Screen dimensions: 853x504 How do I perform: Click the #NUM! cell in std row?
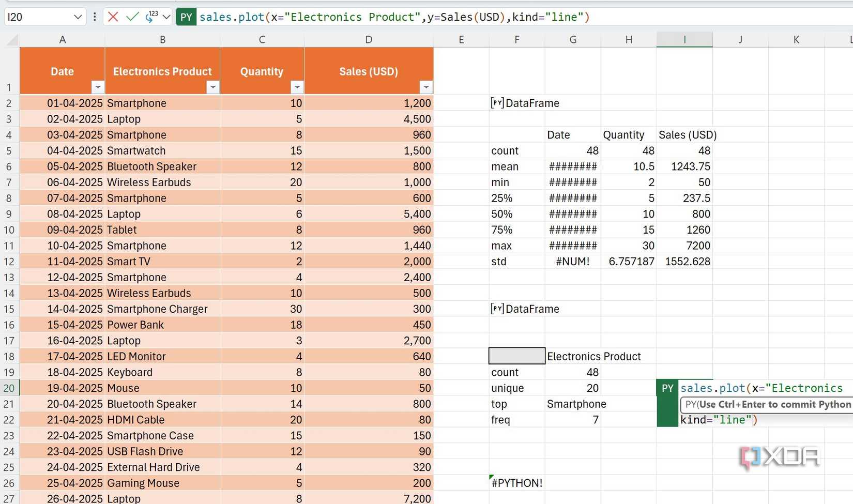[x=573, y=262]
